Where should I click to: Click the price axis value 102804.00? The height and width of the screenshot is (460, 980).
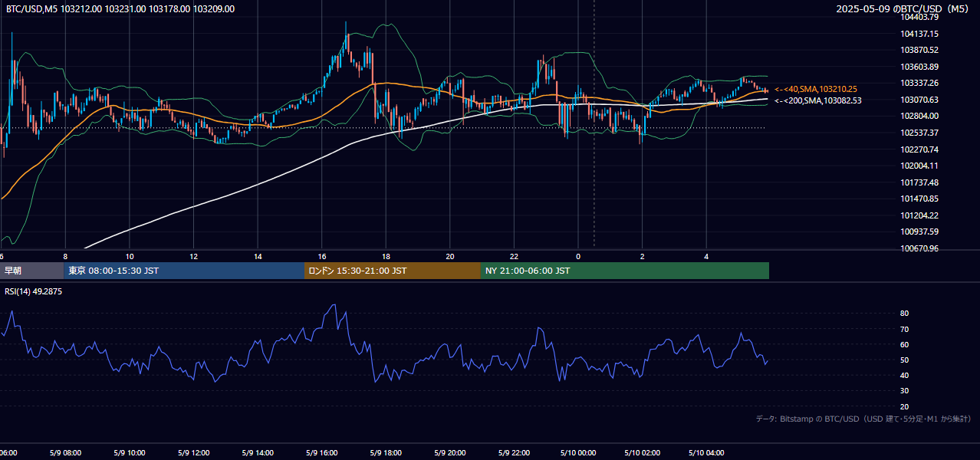pos(921,116)
